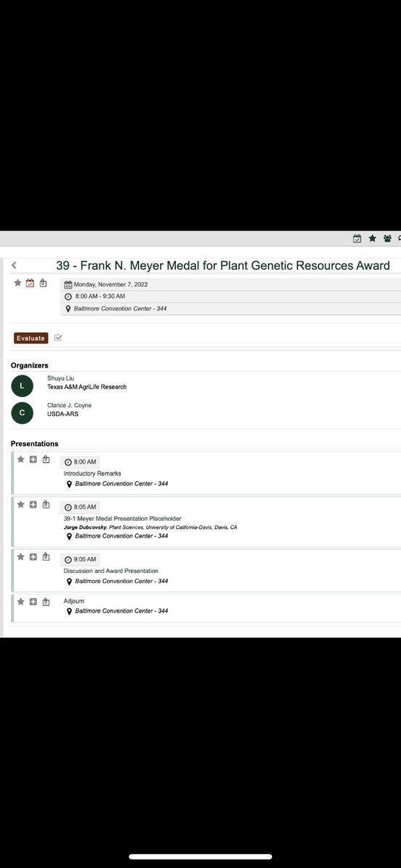Star the 39-1 Meyer Medal presentation
401x868 pixels.
click(x=21, y=504)
